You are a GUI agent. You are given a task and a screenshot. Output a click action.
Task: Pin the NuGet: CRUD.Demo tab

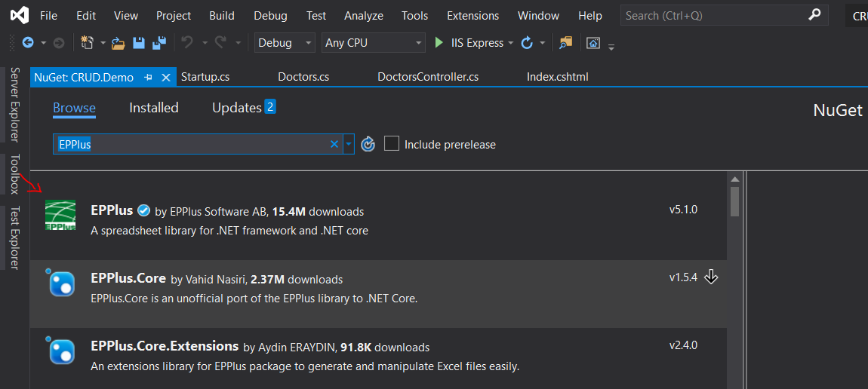[148, 78]
